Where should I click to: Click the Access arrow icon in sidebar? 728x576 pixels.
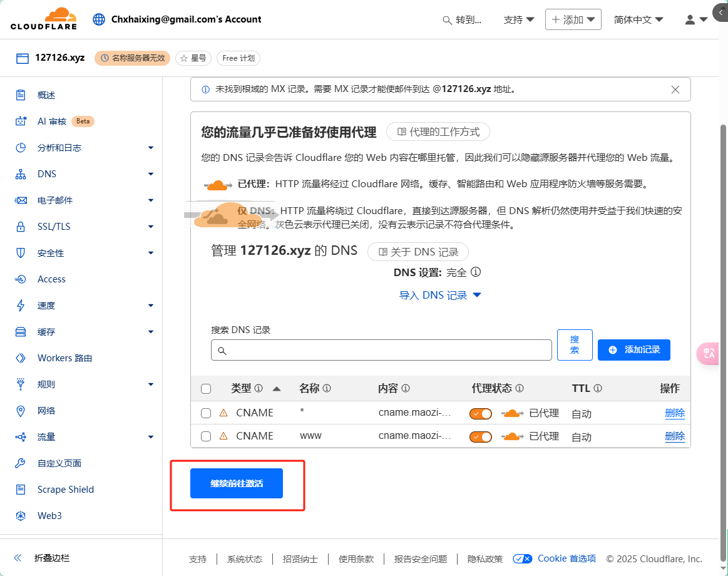pos(21,279)
